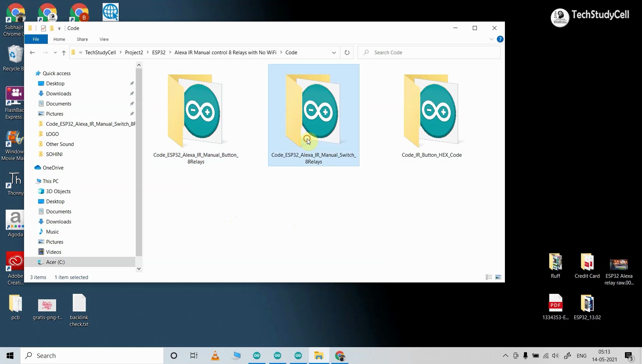
Task: Open the Home ribbon tab
Action: pos(59,39)
